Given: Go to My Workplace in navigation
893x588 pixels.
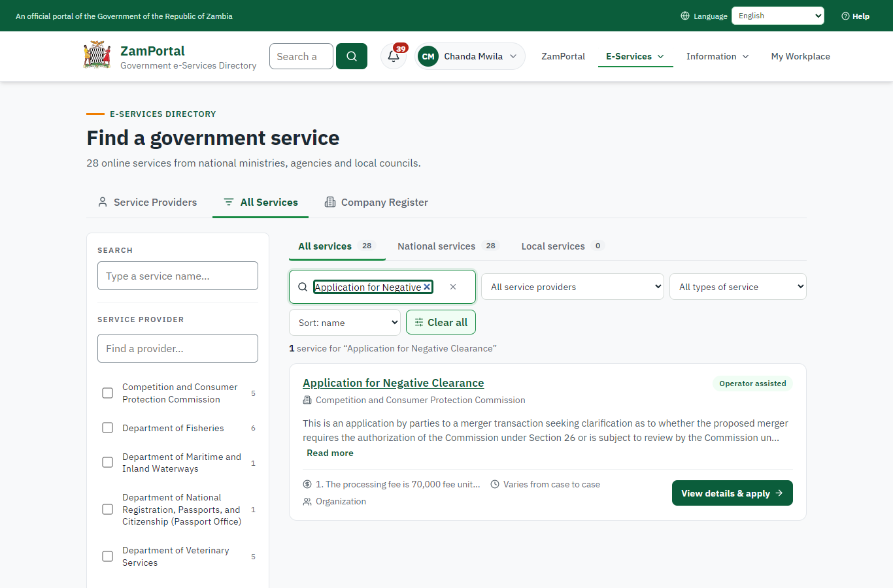Looking at the screenshot, I should (x=801, y=56).
